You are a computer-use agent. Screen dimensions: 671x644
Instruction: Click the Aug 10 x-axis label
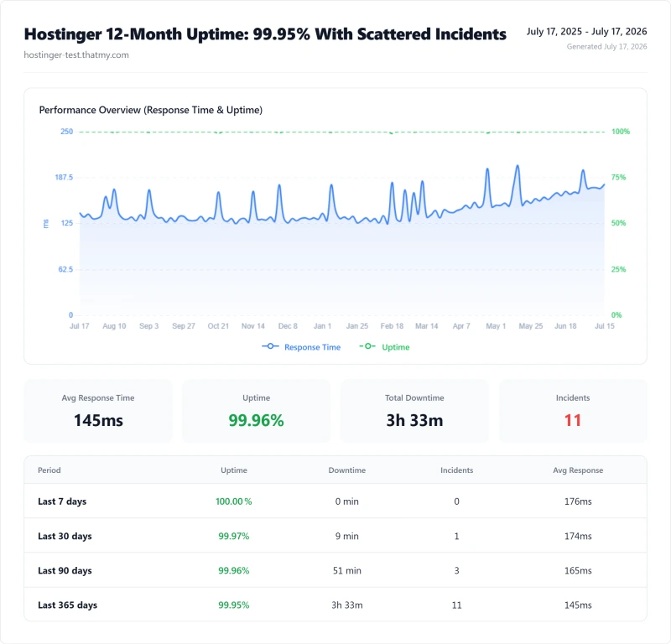coord(114,326)
